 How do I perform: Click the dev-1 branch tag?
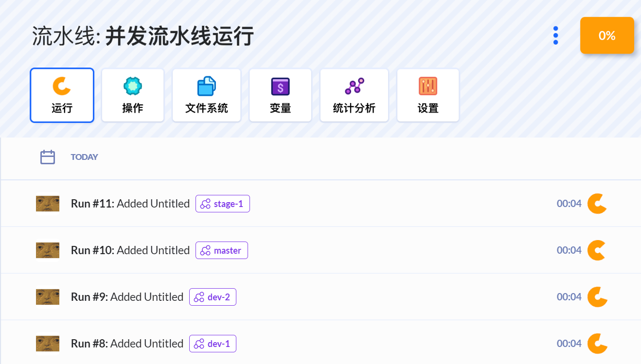point(213,344)
